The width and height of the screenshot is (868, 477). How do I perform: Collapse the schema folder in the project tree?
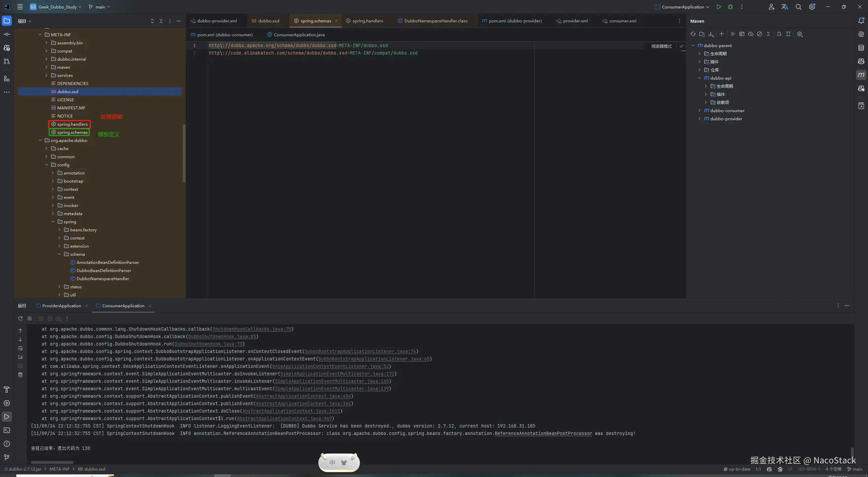[59, 254]
